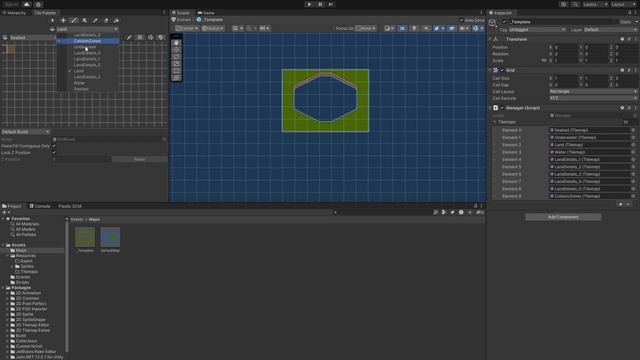Open the Default Brush dropdown

(x=25, y=132)
